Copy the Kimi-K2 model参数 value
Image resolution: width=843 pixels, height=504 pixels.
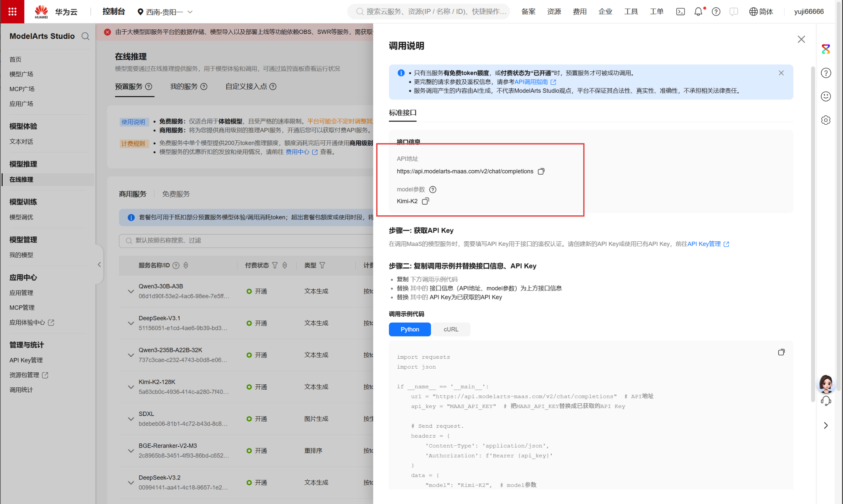(426, 201)
